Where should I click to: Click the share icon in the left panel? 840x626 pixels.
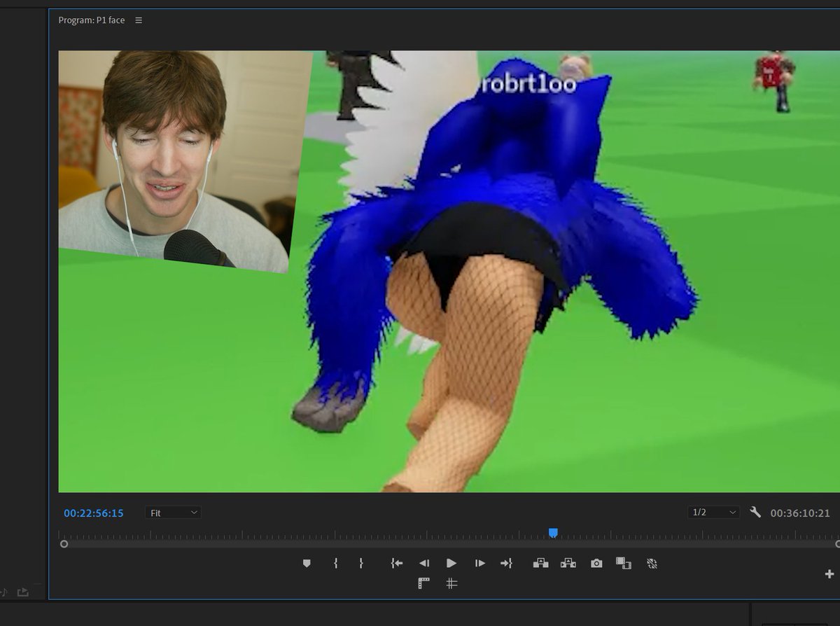[x=23, y=592]
